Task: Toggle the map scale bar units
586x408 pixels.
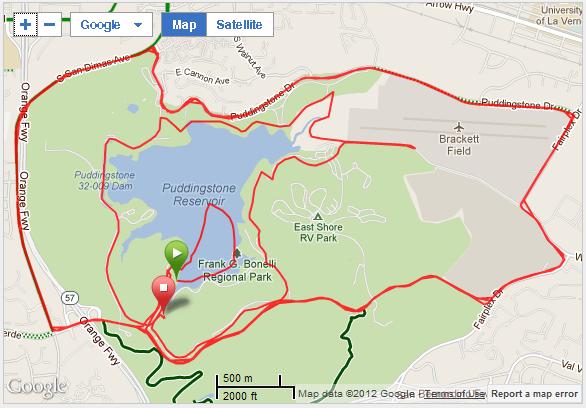Action: [x=255, y=387]
